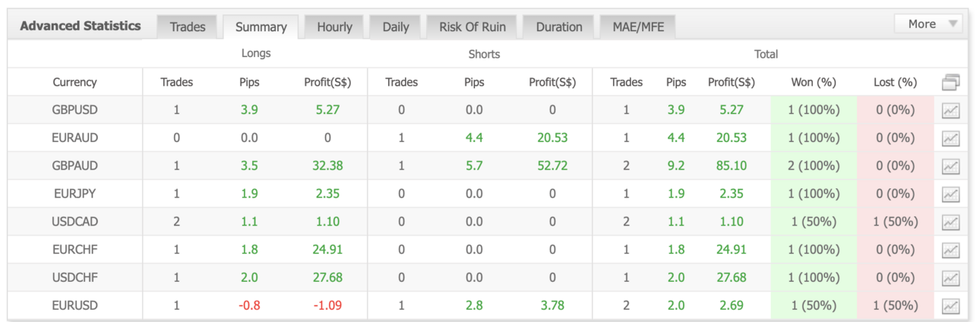Switch to the Trades tab
The height and width of the screenshot is (322, 980).
[x=188, y=27]
